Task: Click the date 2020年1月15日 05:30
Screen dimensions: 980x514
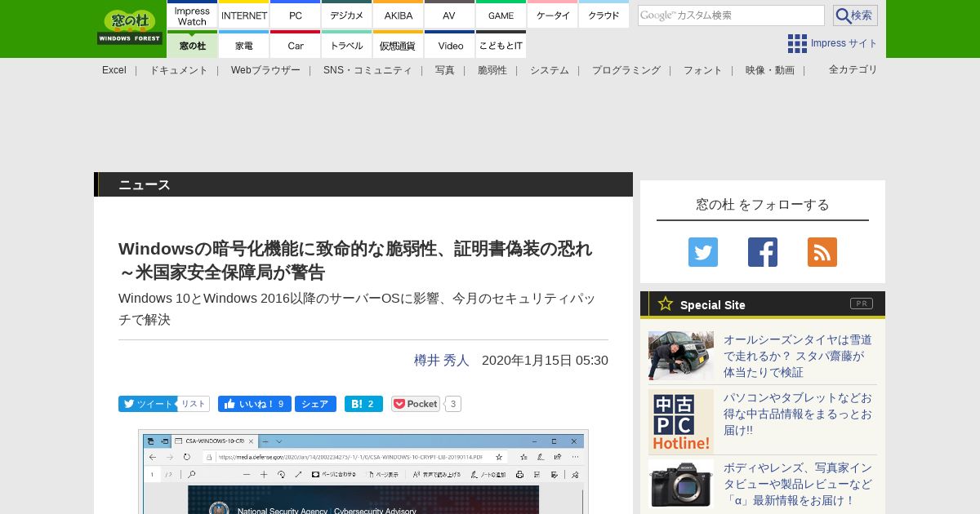Action: pyautogui.click(x=545, y=360)
